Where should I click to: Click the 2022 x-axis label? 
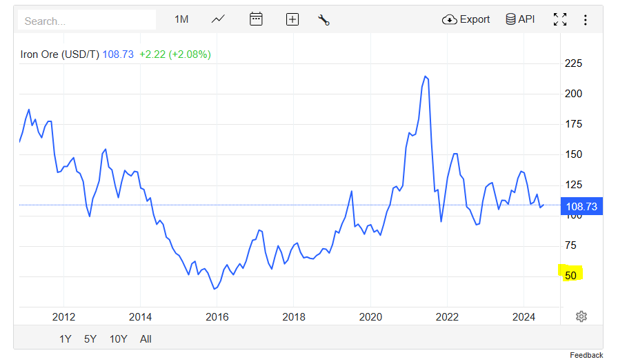pos(447,317)
